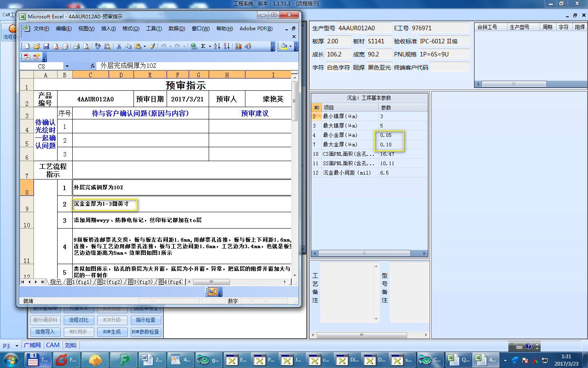This screenshot has height=368, width=588.
Task: Click the help question mark tray icon
Action: tap(528, 347)
